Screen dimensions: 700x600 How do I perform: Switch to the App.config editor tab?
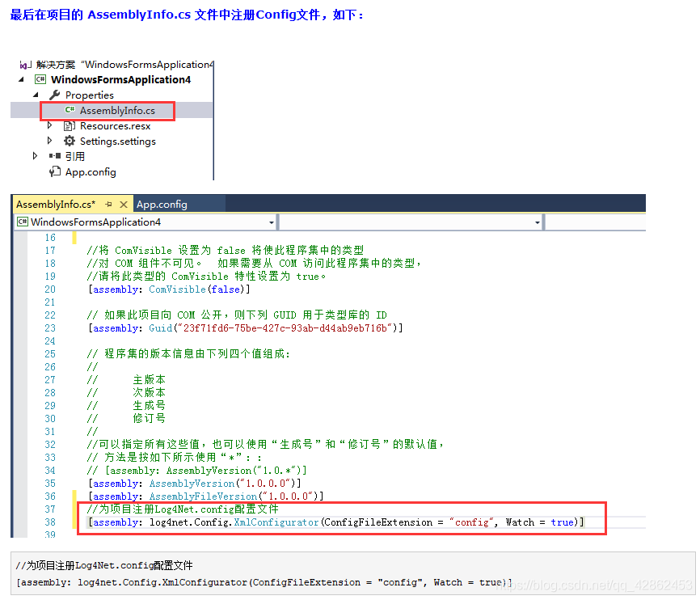(x=162, y=204)
